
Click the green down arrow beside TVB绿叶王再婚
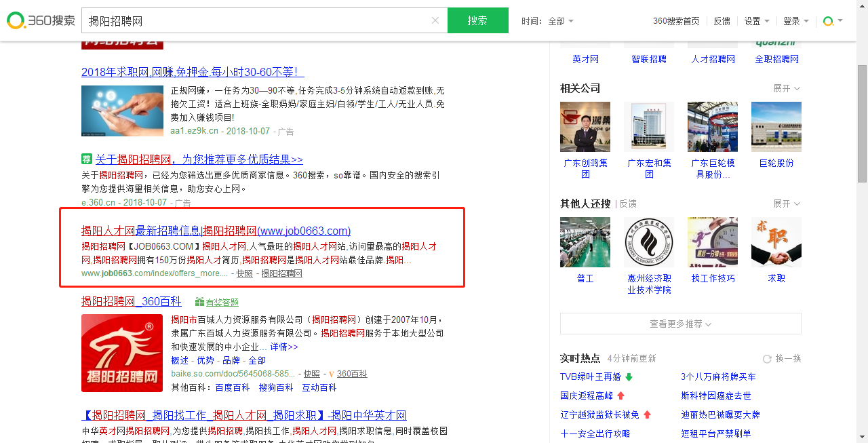[629, 377]
